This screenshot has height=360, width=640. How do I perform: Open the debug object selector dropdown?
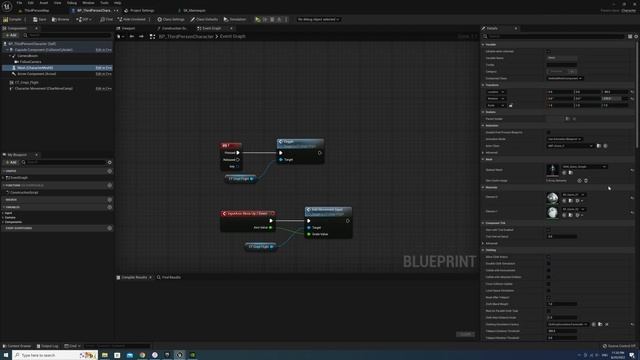point(318,19)
